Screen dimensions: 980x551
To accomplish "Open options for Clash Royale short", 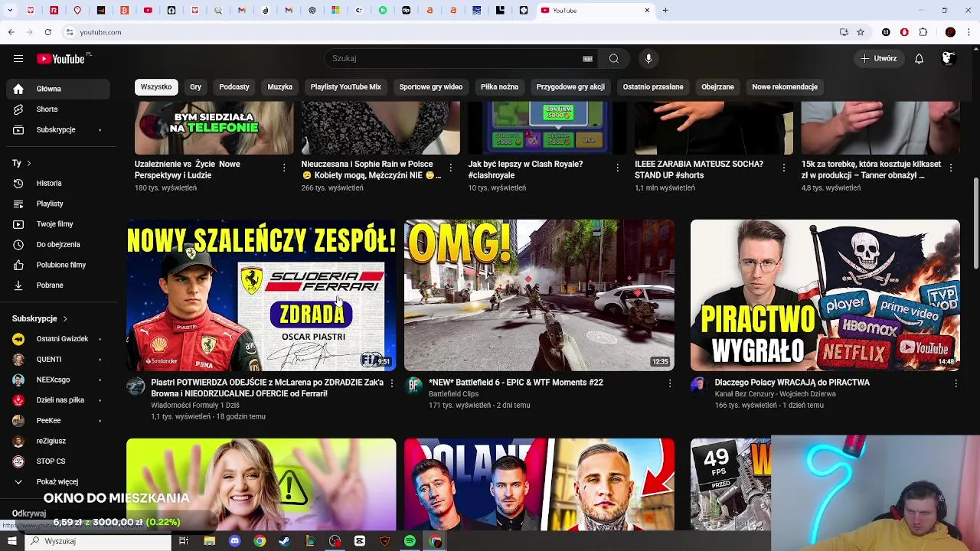I will click(x=617, y=168).
